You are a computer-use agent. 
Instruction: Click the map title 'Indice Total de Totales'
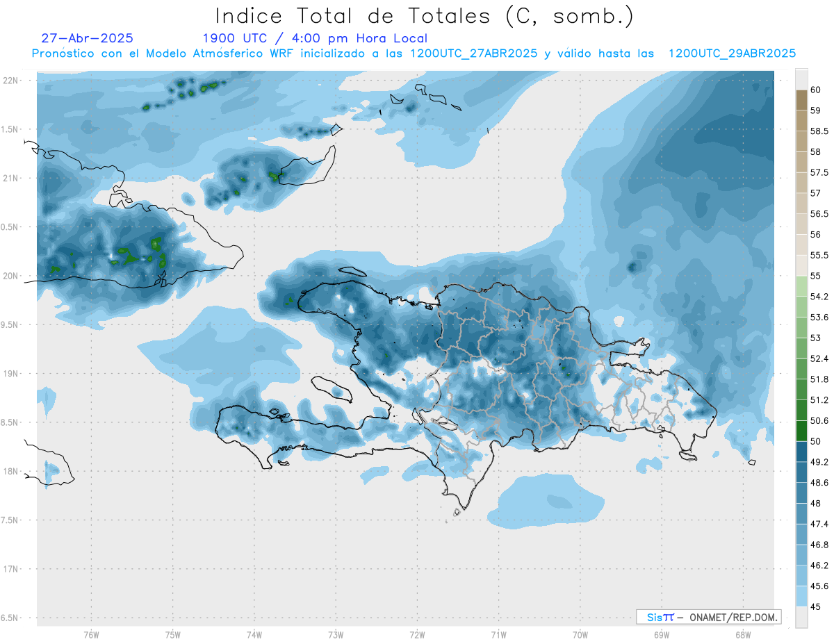pyautogui.click(x=357, y=15)
